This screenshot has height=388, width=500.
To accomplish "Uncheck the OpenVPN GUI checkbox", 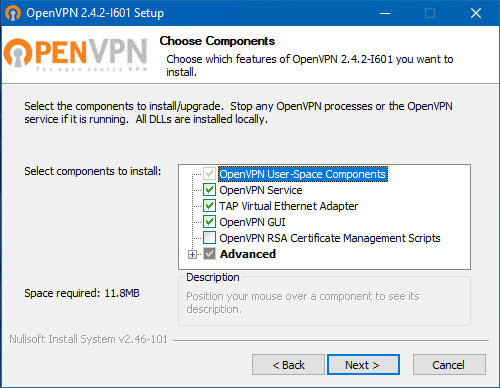I will click(x=209, y=222).
